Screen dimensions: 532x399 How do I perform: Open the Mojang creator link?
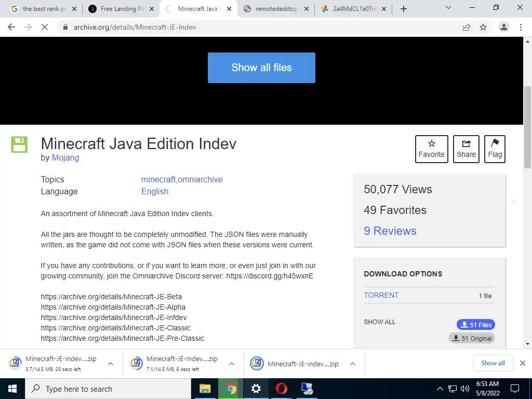point(65,158)
